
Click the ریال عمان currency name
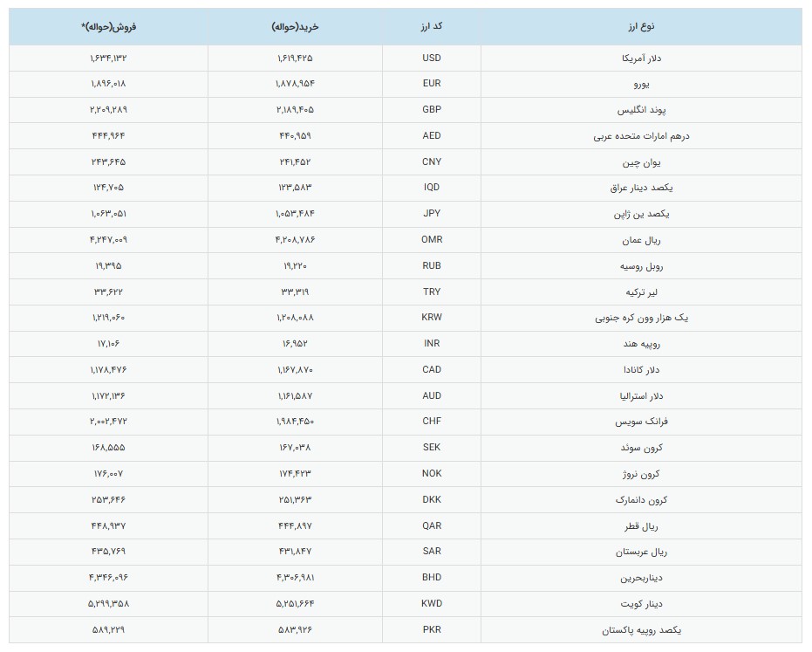641,240
